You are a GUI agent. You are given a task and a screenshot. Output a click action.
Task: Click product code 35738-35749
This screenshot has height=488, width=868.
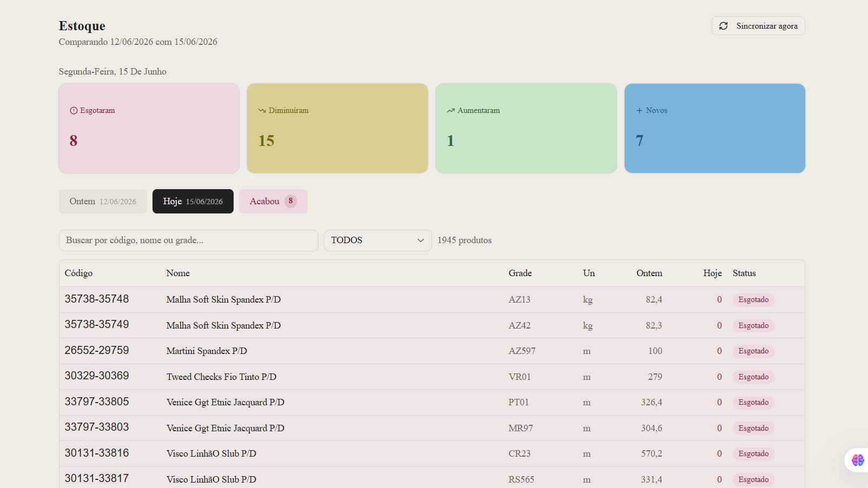[97, 324]
